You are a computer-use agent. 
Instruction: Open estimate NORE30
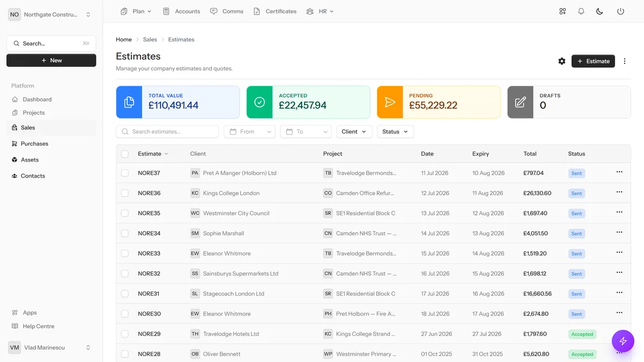[x=149, y=314]
